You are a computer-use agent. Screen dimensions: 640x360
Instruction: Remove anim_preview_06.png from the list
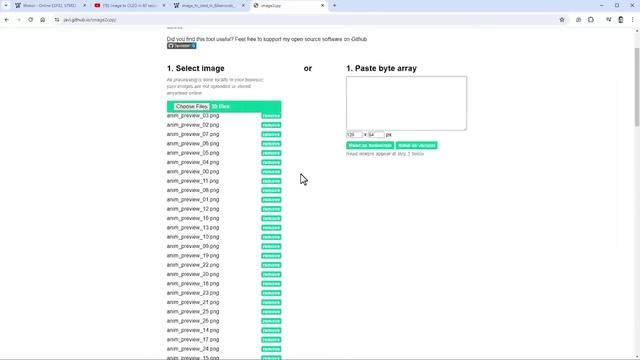[271, 144]
